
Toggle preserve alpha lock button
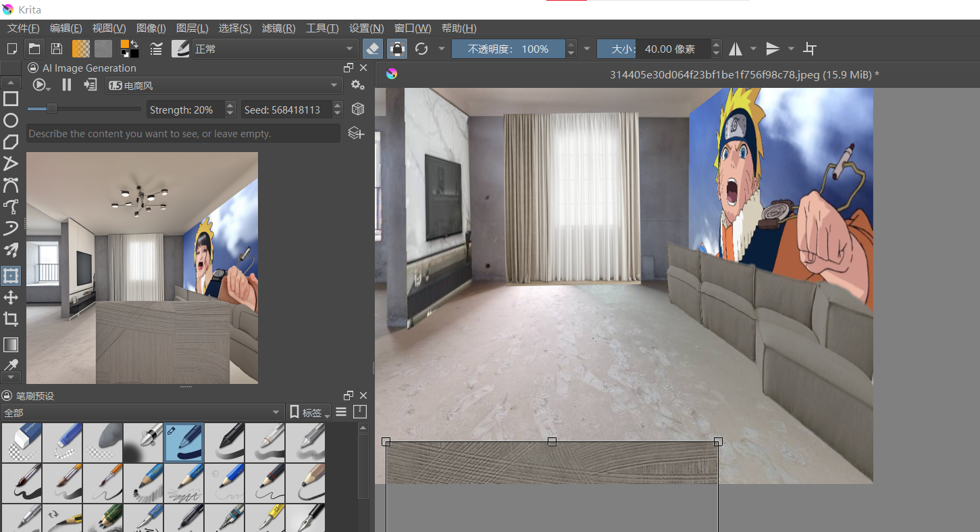click(x=398, y=49)
